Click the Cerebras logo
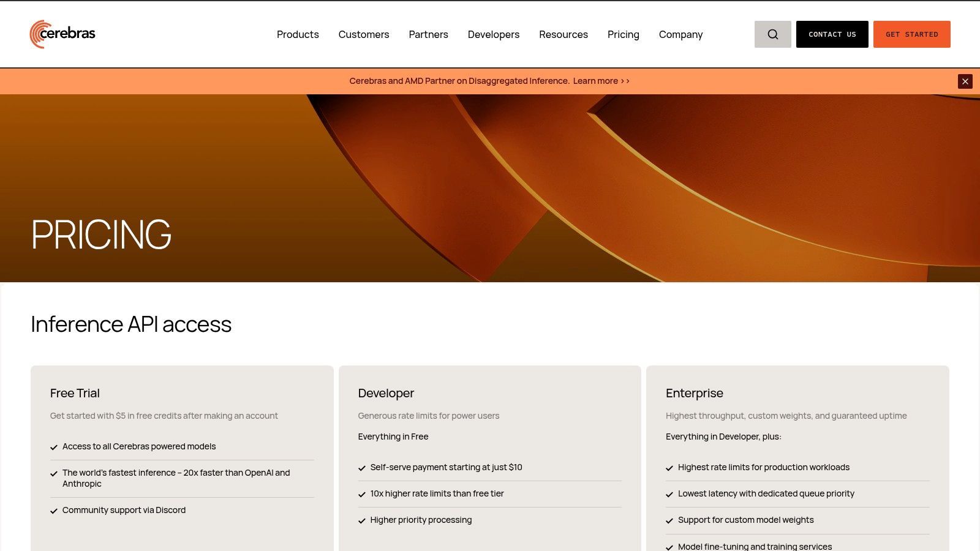This screenshot has width=980, height=551. [62, 34]
